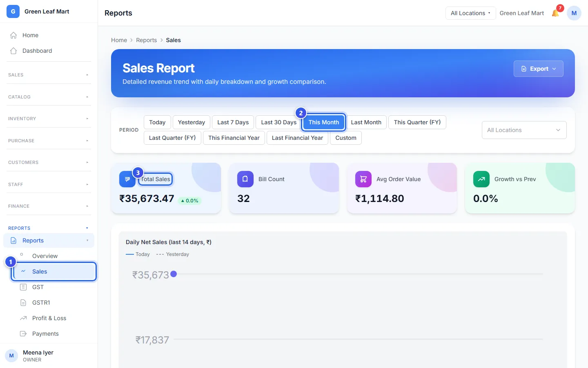Open the Sales report in sidebar
Viewport: 588px width, 368px height.
click(x=54, y=272)
